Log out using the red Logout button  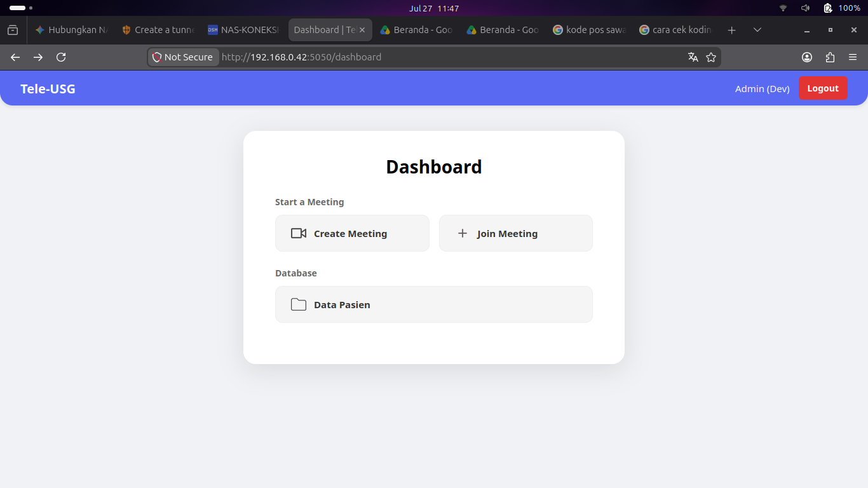[823, 88]
